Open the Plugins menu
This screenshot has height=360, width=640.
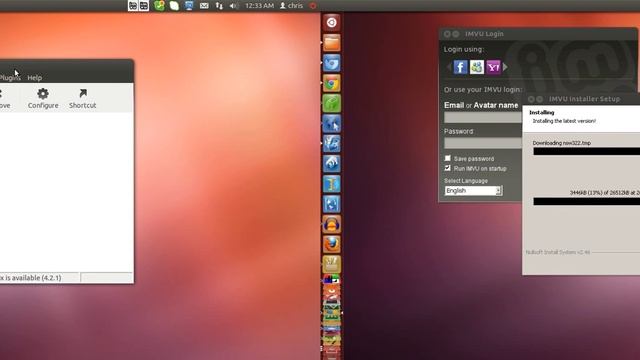(x=10, y=78)
